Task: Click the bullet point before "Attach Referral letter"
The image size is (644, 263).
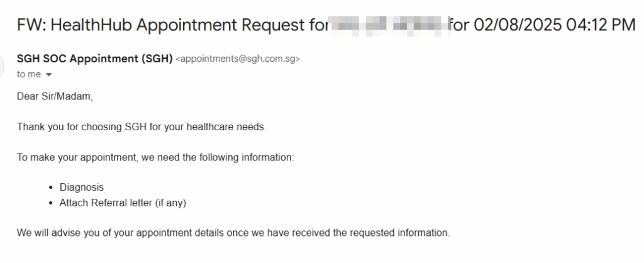Action: (50, 203)
